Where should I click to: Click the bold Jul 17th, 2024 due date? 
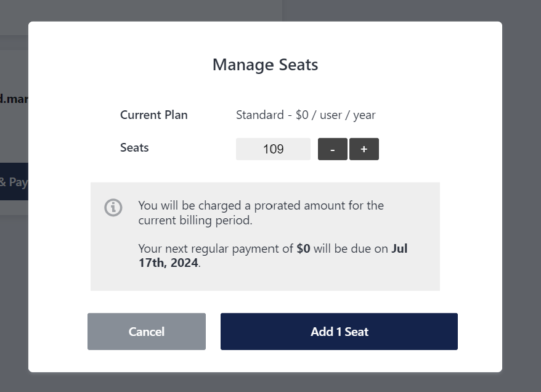272,256
